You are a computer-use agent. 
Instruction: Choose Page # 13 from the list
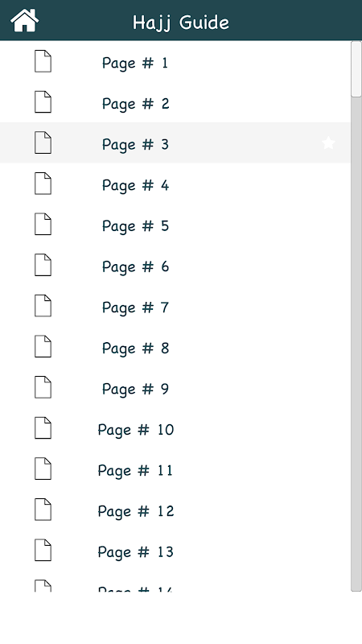tap(175, 551)
